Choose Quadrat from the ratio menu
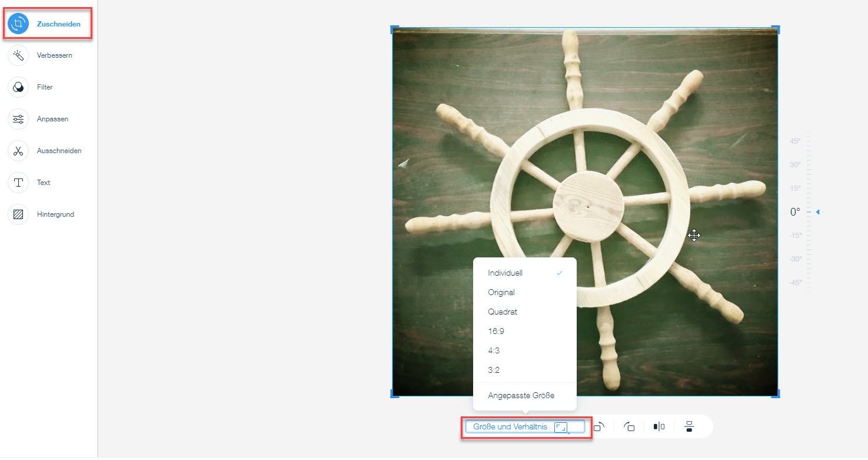This screenshot has width=868, height=460. [x=525, y=312]
